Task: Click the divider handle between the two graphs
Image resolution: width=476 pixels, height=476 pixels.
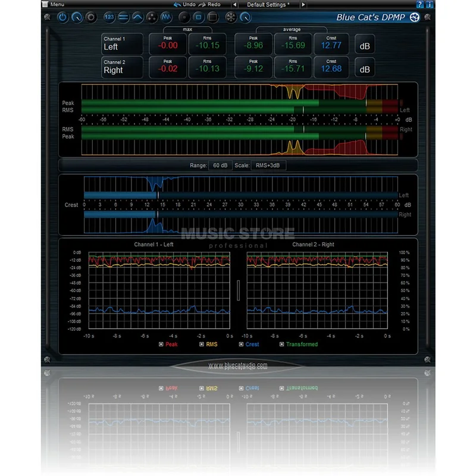Action: [x=239, y=290]
